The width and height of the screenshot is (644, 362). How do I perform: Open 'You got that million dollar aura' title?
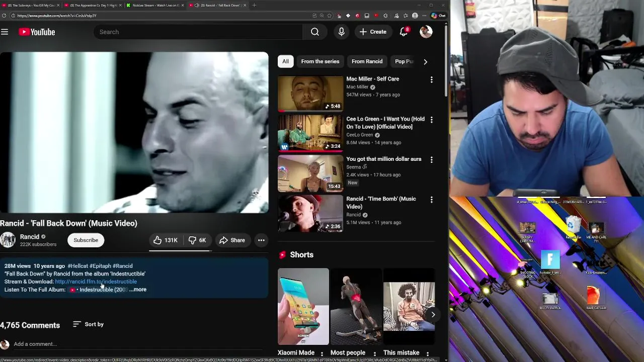point(383,159)
